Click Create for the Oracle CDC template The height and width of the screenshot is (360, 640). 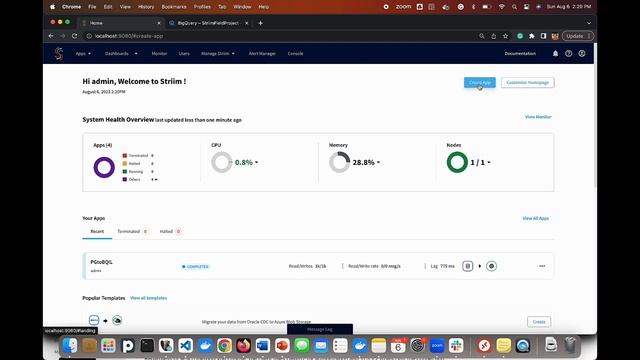tap(539, 322)
